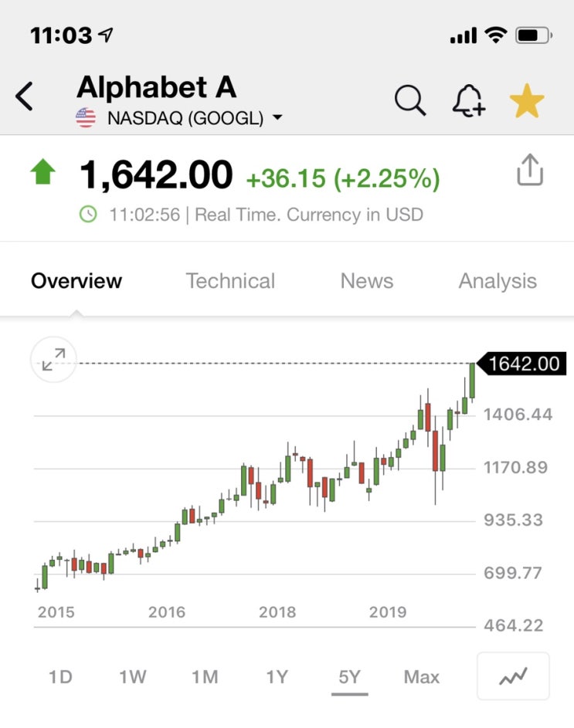574x728 pixels.
Task: Expand the NASDAQ (GOOGL) exchange dropdown arrow
Action: (x=277, y=117)
